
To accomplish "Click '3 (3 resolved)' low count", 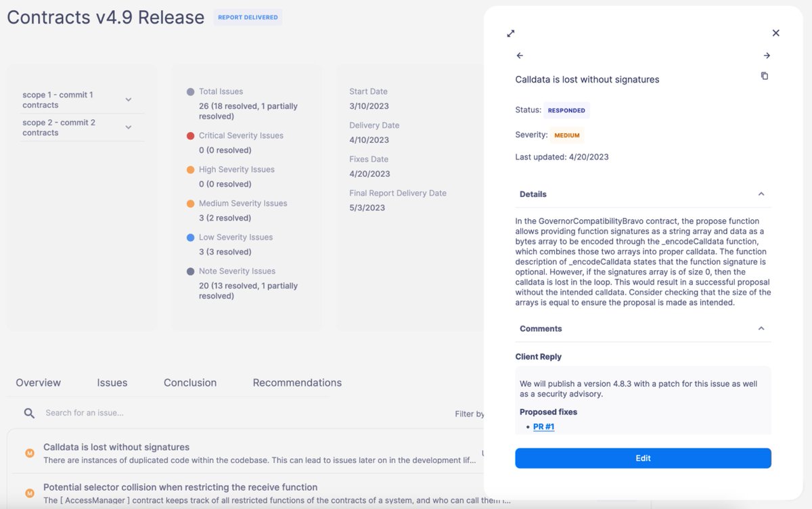I will coord(225,252).
